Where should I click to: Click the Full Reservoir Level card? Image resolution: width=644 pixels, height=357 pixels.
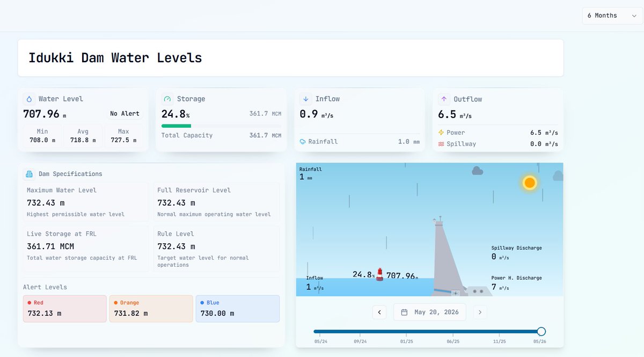tap(216, 202)
